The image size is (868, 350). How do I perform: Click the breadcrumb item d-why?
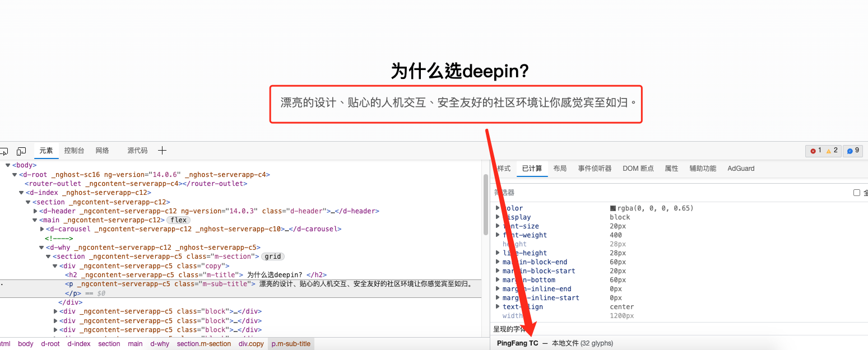(160, 344)
